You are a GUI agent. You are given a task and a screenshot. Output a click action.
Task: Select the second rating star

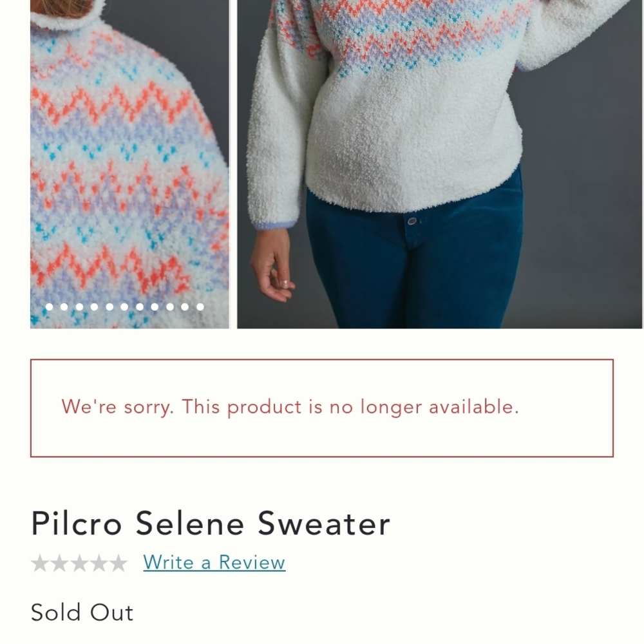pyautogui.click(x=60, y=562)
